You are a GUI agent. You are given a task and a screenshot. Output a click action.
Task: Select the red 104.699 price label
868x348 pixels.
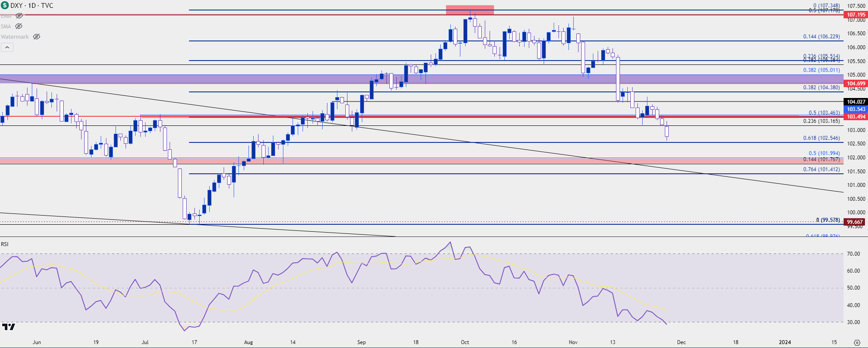tap(856, 84)
